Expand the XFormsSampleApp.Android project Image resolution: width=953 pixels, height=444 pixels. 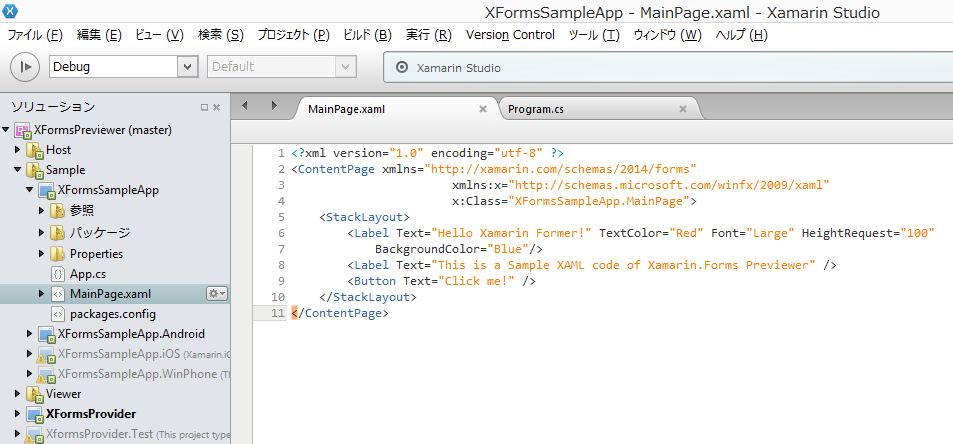coord(30,334)
